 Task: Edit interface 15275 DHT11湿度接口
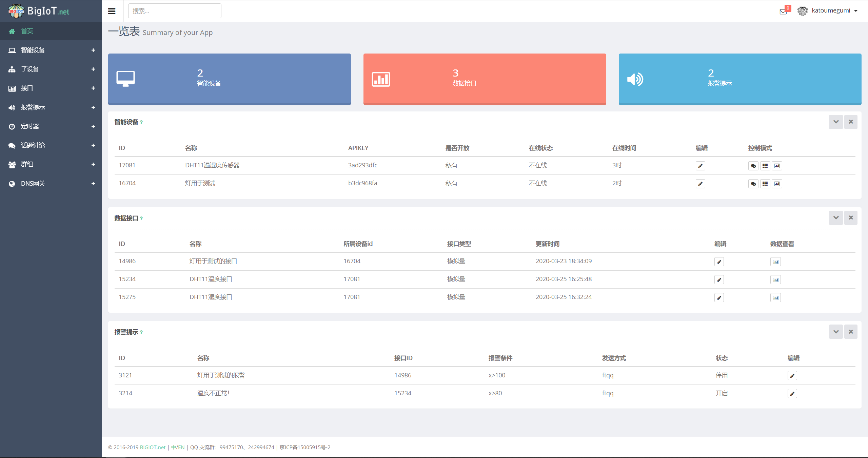click(719, 298)
